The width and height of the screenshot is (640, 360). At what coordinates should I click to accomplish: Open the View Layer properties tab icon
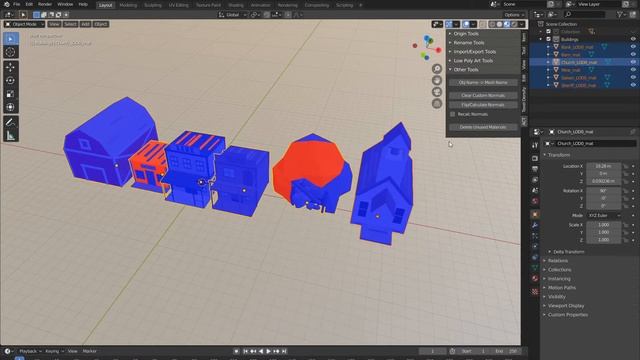(535, 180)
